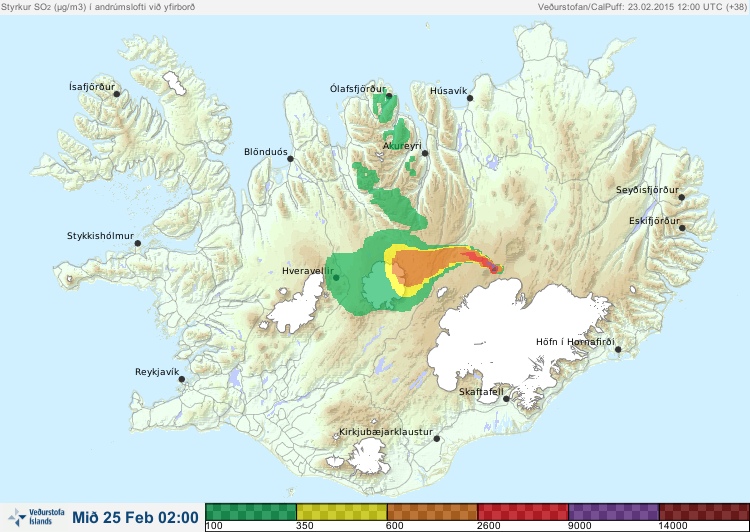The width and height of the screenshot is (750, 532).
Task: Click the Akureyri station marker
Action: pos(425,153)
